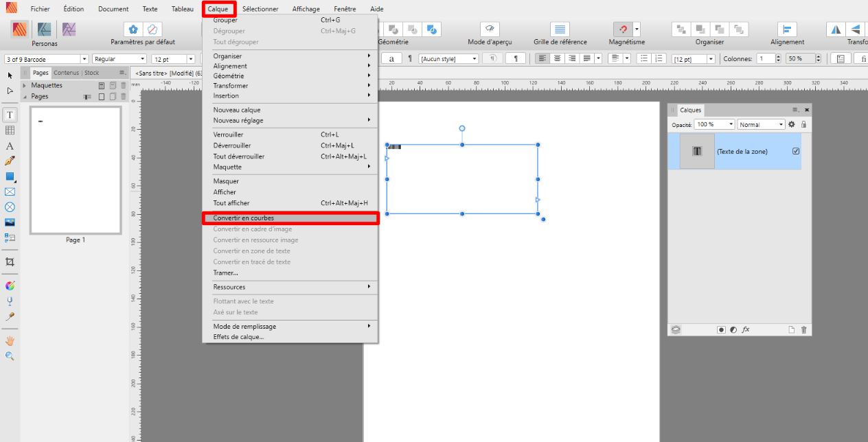Flip horizontally in Transformer group
This screenshot has width=868, height=442.
click(x=836, y=29)
